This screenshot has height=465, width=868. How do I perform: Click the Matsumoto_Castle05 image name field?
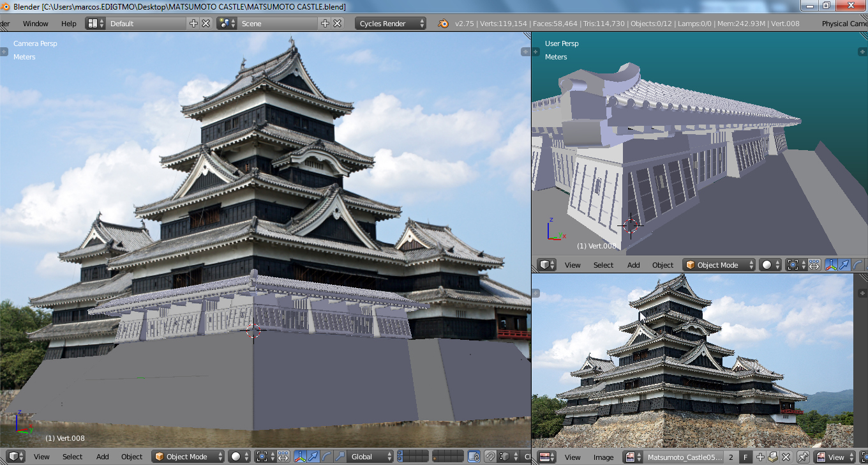coord(684,457)
